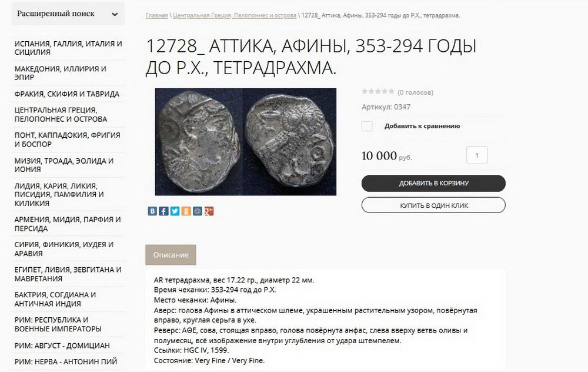
Task: Share the coin page on VKontakte
Action: [152, 211]
